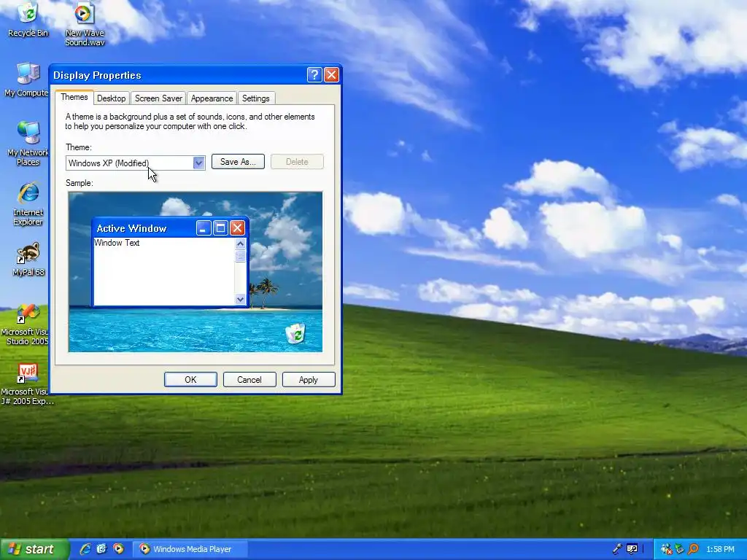
Task: Select the Microsoft Visual J# 2005 Express shortcut
Action: pos(27,384)
